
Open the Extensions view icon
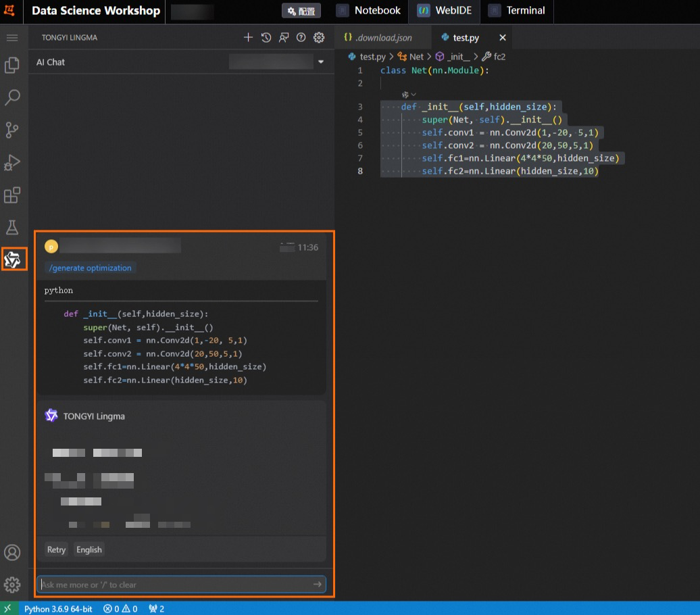click(14, 195)
